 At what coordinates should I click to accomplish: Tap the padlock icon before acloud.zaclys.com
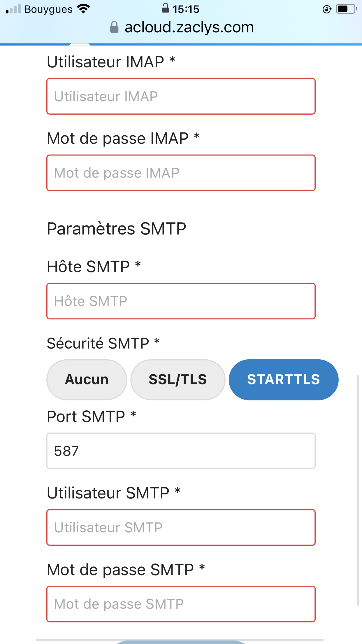(x=114, y=27)
